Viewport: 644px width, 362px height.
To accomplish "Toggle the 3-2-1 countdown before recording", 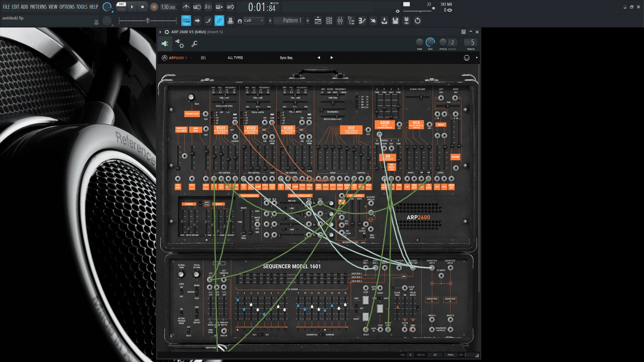I will 208,7.
